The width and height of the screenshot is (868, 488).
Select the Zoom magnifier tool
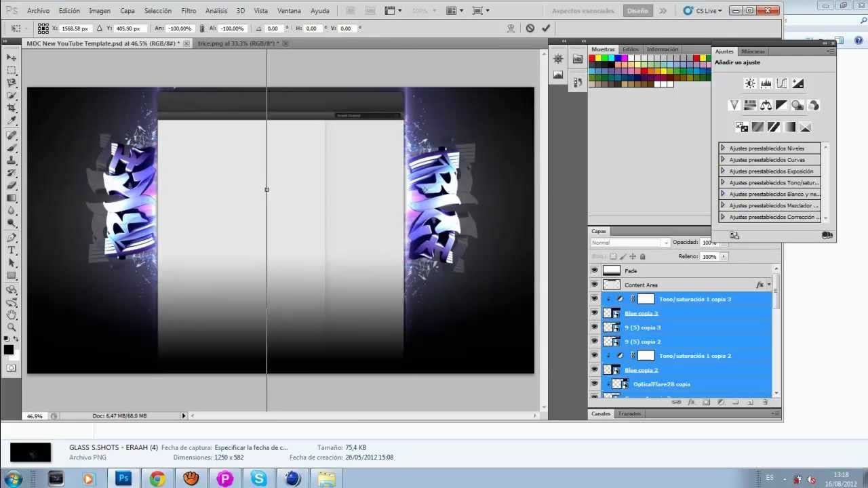pyautogui.click(x=12, y=327)
